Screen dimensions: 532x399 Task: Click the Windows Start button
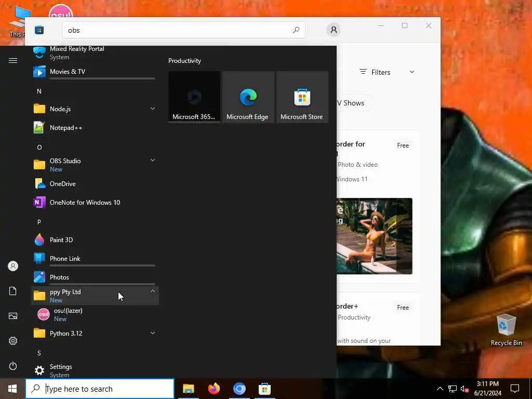tap(12, 389)
